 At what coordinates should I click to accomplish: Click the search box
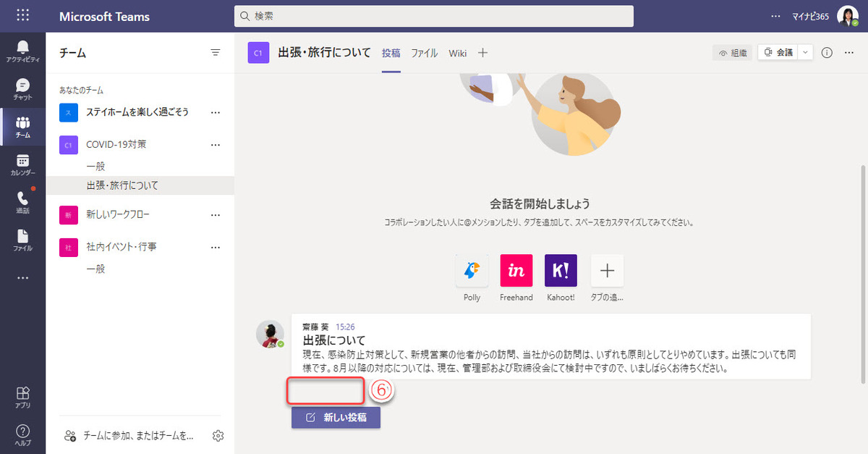coord(434,16)
